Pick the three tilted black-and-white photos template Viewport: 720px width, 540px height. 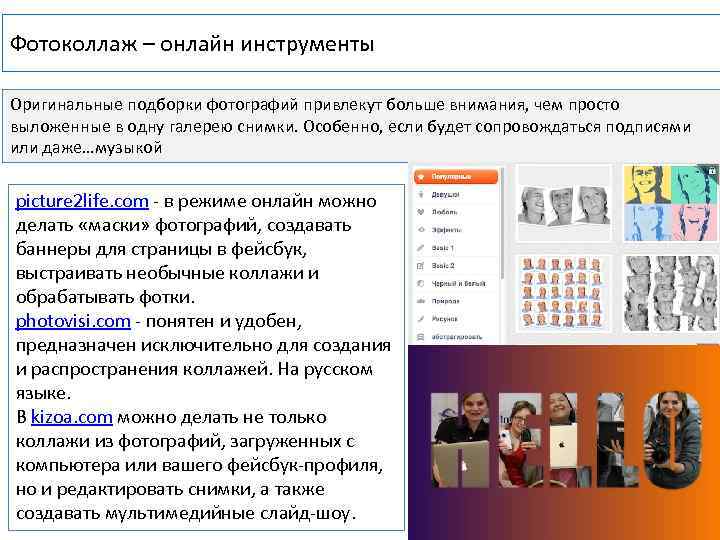tap(564, 203)
